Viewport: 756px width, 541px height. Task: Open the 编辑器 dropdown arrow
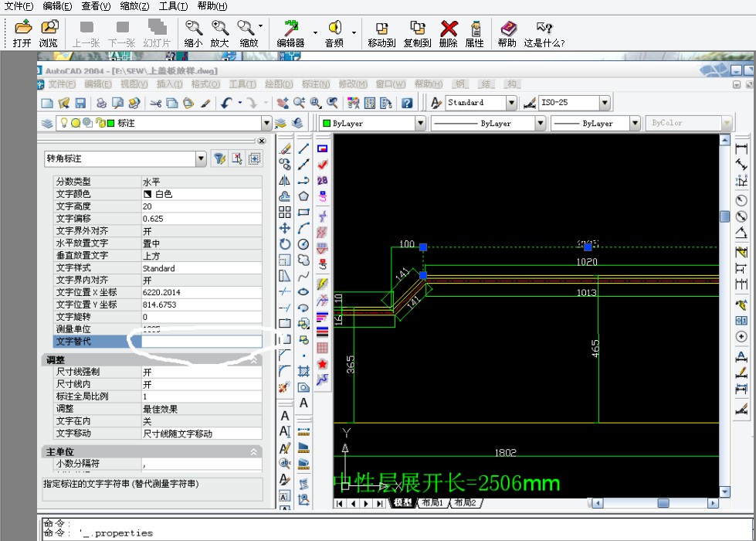pos(315,32)
